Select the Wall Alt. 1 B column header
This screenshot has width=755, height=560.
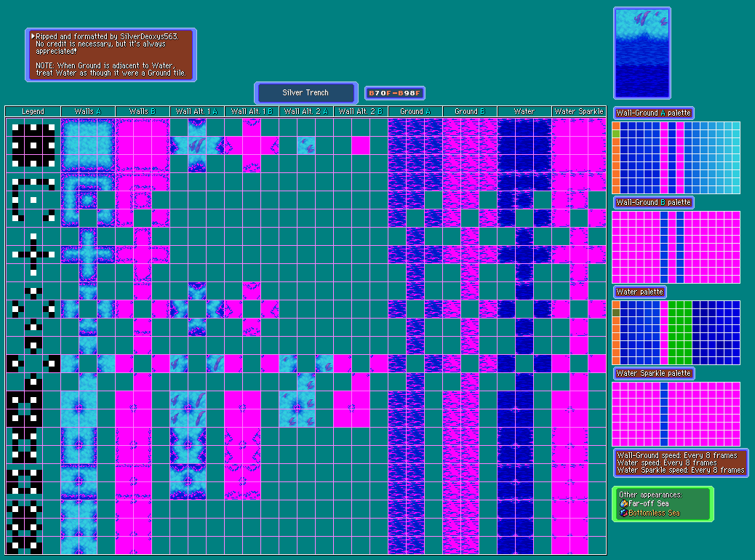coord(252,111)
